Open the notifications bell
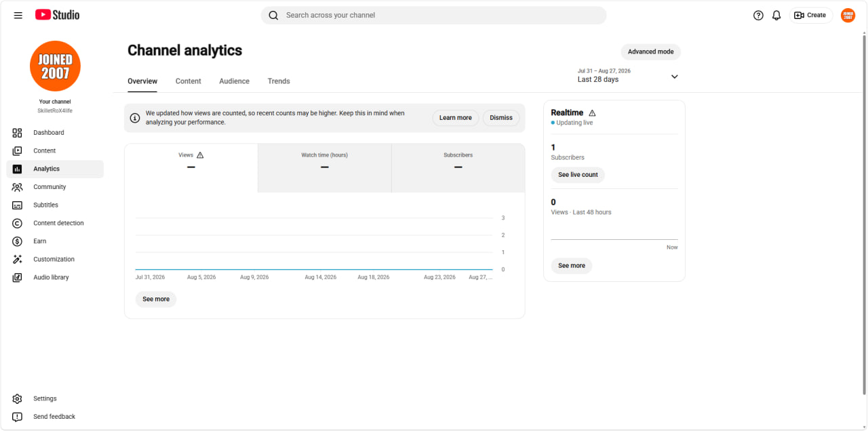Image resolution: width=868 pixels, height=431 pixels. click(x=776, y=15)
